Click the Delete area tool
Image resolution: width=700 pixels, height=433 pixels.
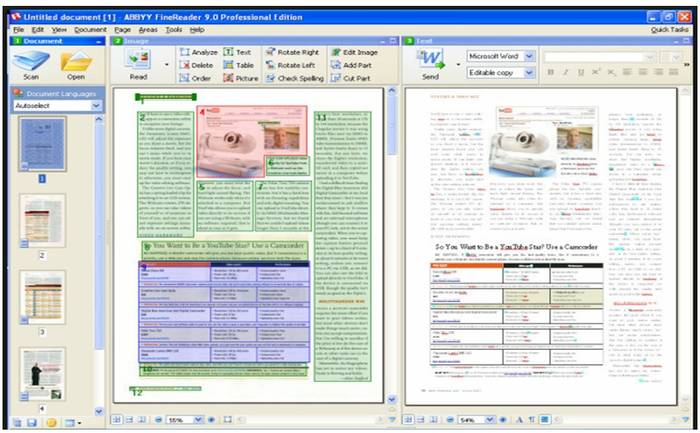pyautogui.click(x=196, y=65)
